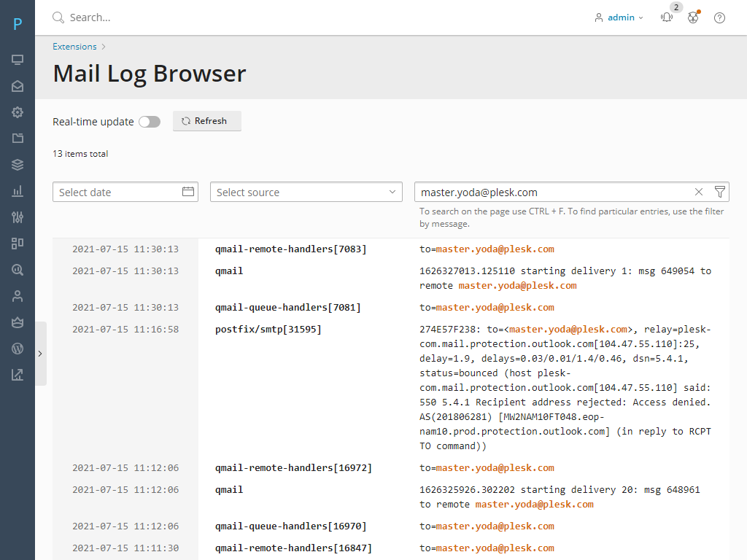Click the octopus mascot icon in header
This screenshot has width=747, height=560.
693,17
